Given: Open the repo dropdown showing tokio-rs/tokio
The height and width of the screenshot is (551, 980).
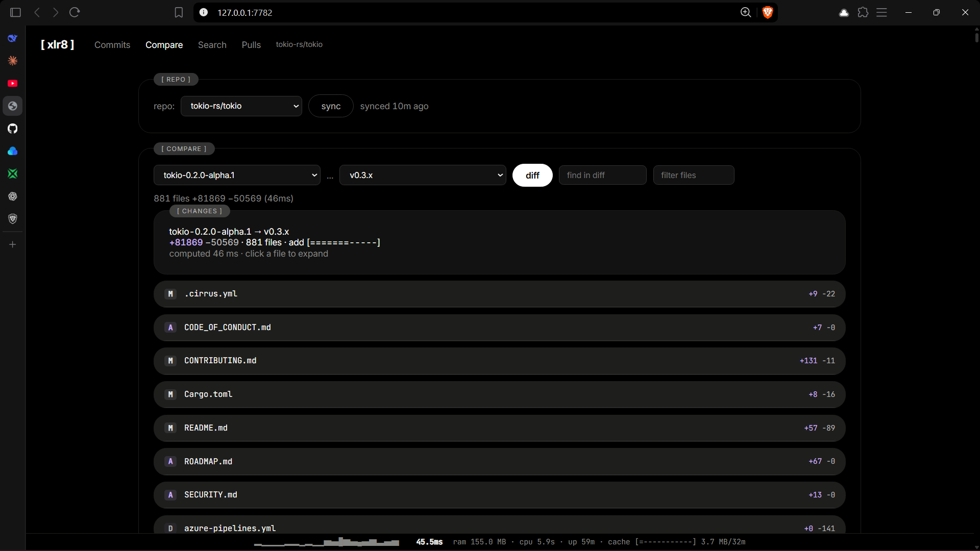Looking at the screenshot, I should [x=241, y=106].
